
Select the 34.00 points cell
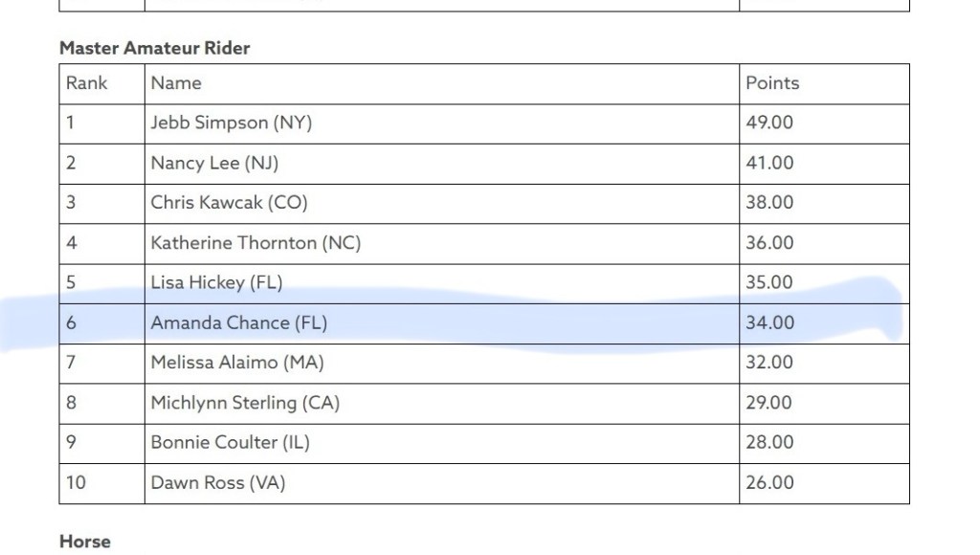click(769, 322)
